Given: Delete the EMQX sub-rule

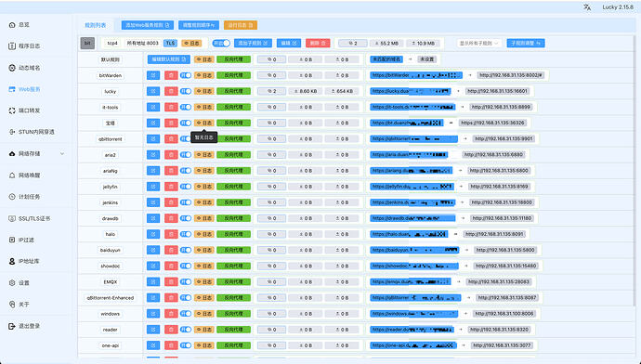Looking at the screenshot, I should point(171,282).
